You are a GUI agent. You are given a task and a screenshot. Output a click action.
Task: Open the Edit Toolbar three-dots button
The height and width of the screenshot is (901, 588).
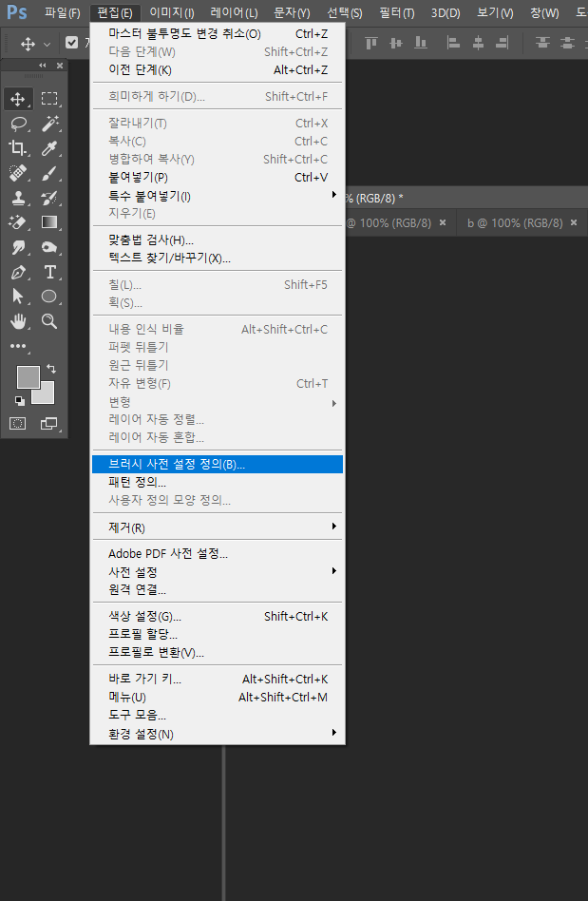click(x=18, y=346)
